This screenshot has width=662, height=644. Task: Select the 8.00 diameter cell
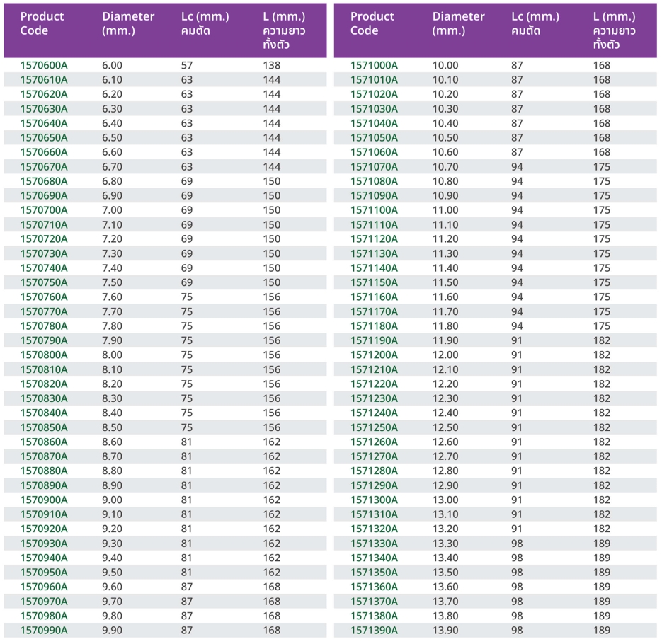[x=112, y=355]
